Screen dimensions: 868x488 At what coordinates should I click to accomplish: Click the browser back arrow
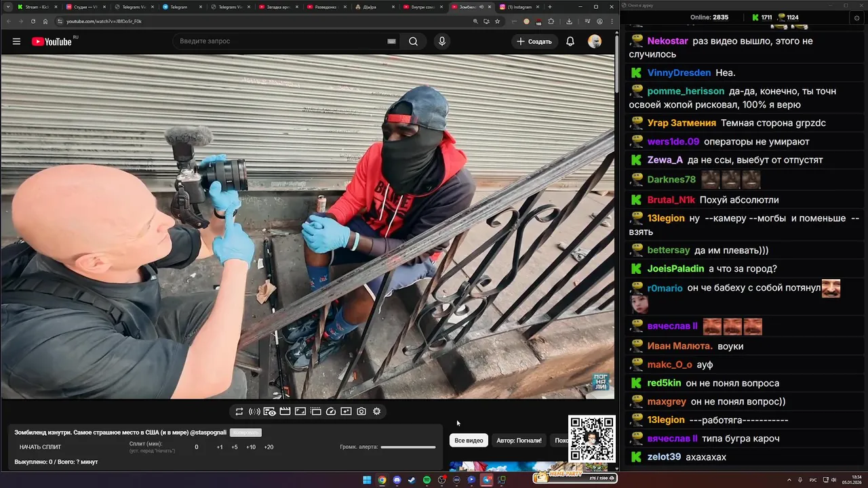(x=7, y=21)
